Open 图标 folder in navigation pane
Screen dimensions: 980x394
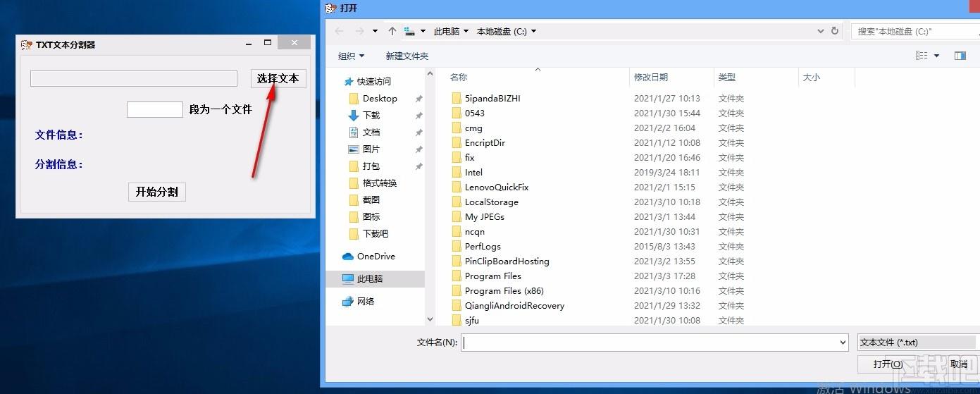click(371, 216)
